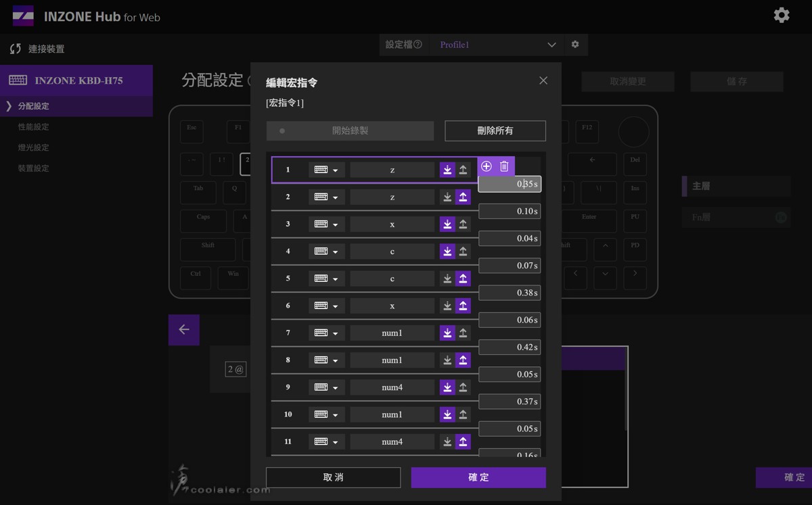
Task: Click the INZONE Hub logo
Action: click(23, 16)
